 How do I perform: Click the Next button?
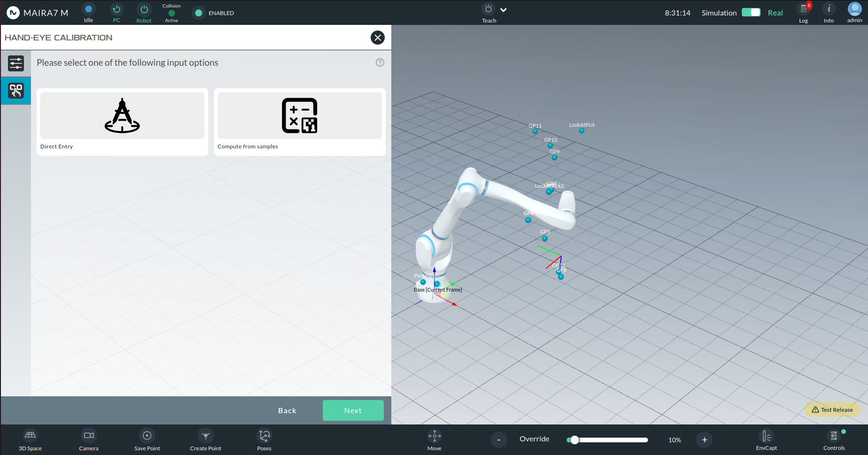pyautogui.click(x=353, y=410)
